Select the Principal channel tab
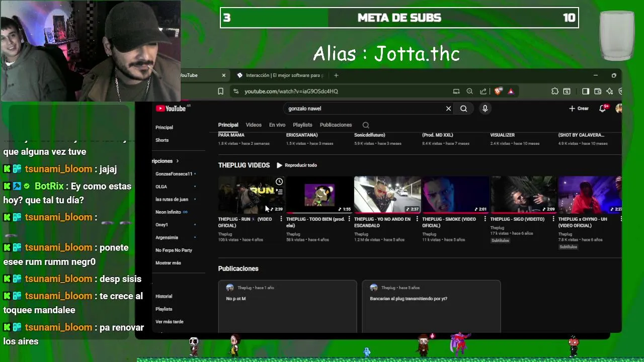The image size is (644, 362). (228, 125)
